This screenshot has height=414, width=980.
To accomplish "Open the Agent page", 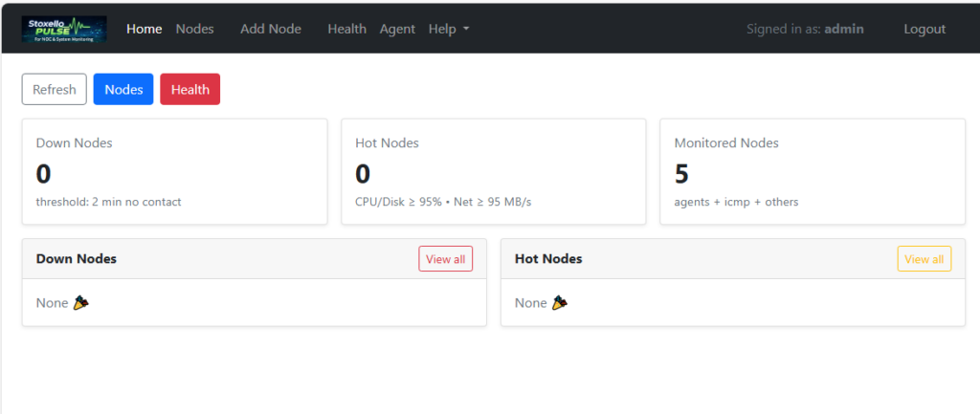I will click(x=397, y=29).
